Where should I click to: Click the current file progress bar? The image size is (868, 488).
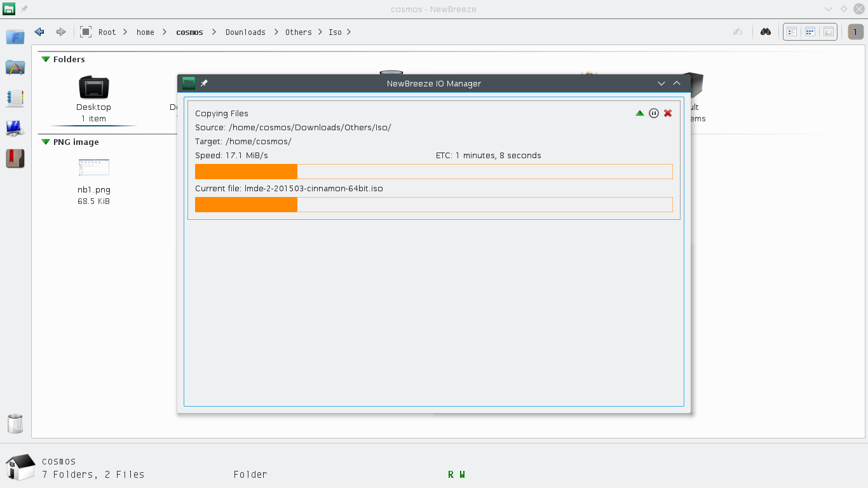pos(434,205)
